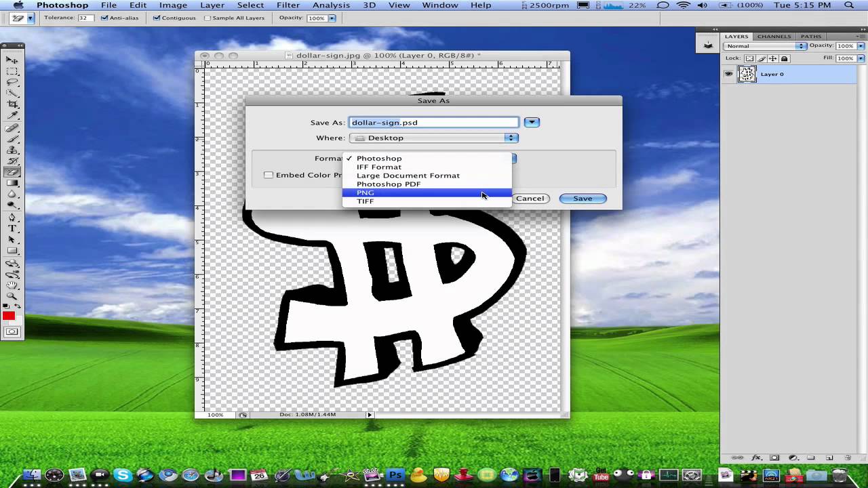Viewport: 868px width, 488px height.
Task: Hide Layer 0 with eye icon
Action: (728, 75)
